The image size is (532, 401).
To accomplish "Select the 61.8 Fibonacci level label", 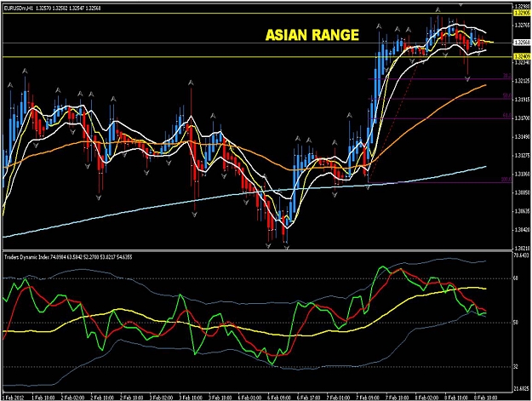I will point(506,116).
